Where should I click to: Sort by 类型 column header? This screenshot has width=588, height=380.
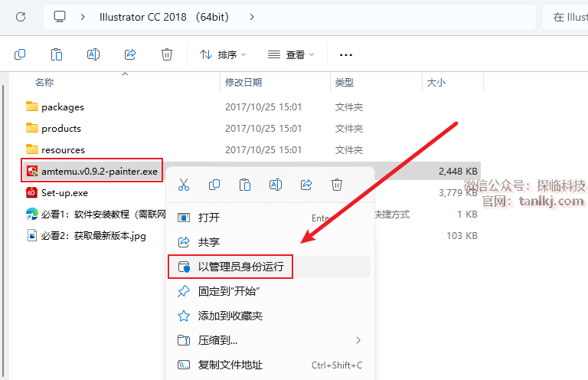[345, 82]
